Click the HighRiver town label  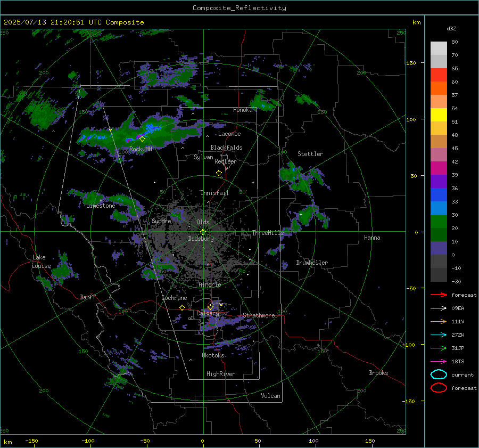coord(221,374)
